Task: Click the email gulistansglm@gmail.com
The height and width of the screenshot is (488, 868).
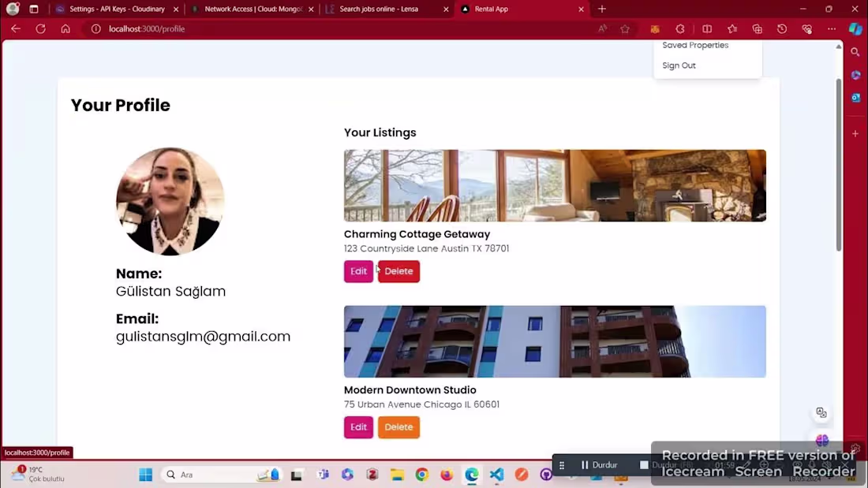Action: 203,337
